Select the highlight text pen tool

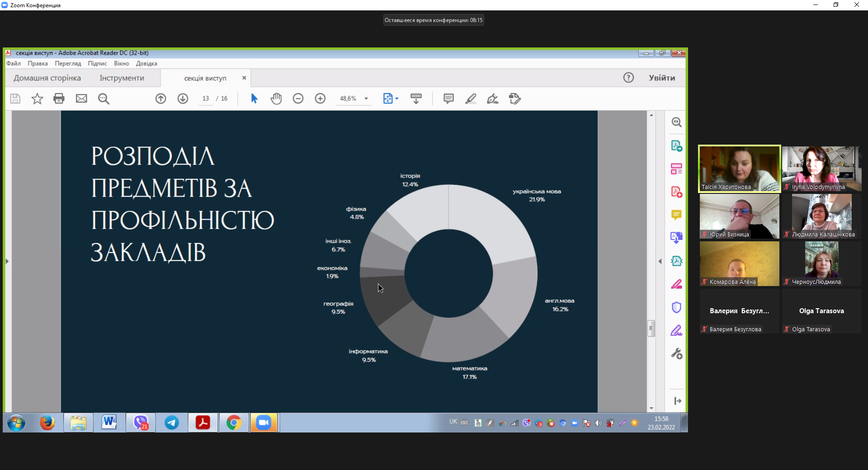(471, 99)
